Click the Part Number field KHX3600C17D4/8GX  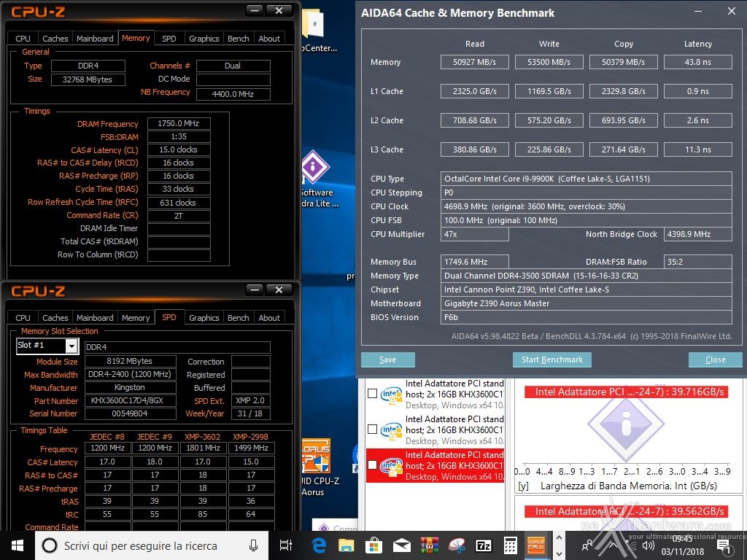130,400
